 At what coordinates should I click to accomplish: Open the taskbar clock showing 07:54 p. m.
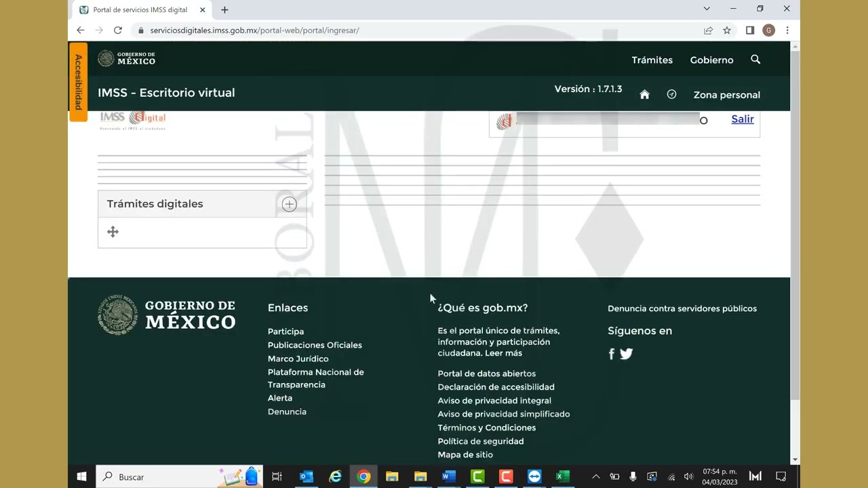719,476
